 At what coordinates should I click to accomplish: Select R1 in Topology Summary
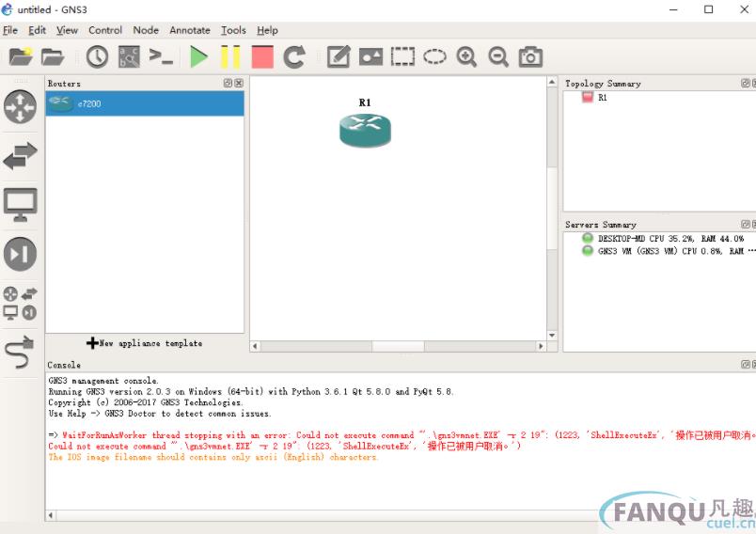coord(602,98)
